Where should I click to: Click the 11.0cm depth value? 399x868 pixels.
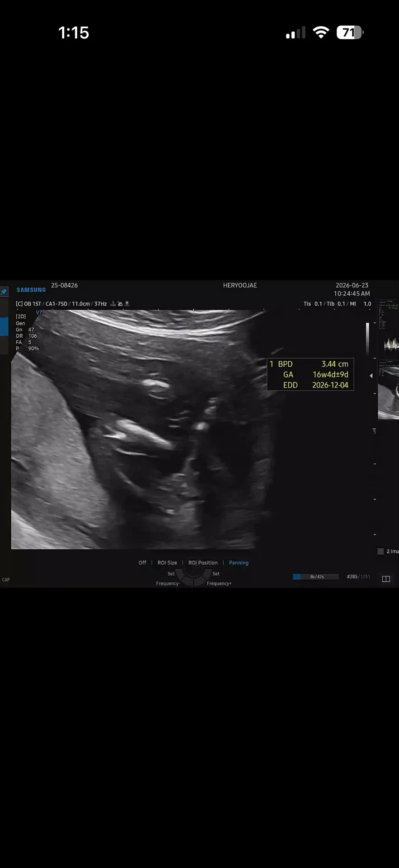[x=81, y=304]
